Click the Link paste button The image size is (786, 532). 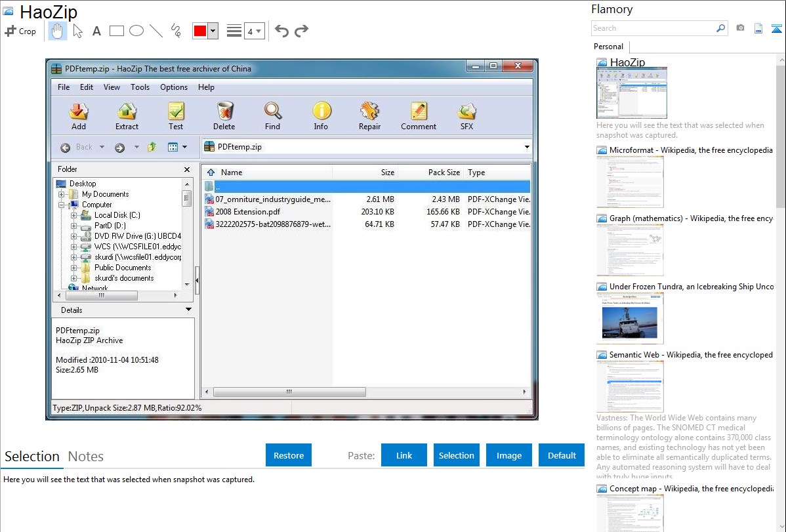404,455
